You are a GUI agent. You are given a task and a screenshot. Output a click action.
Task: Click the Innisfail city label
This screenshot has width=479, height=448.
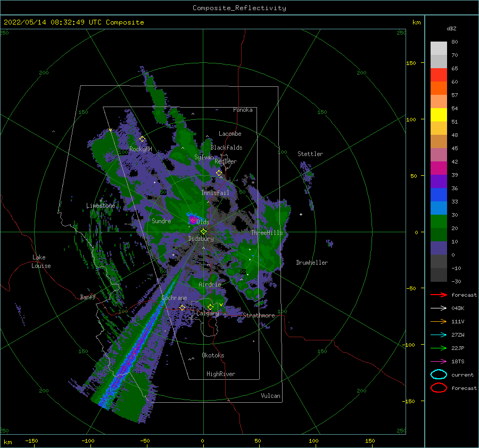click(x=215, y=193)
